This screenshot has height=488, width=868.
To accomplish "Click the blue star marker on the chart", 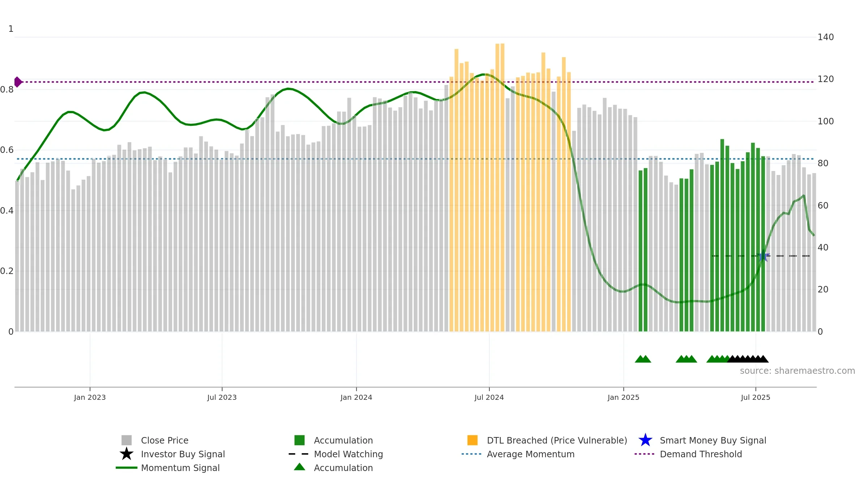I will [x=763, y=256].
